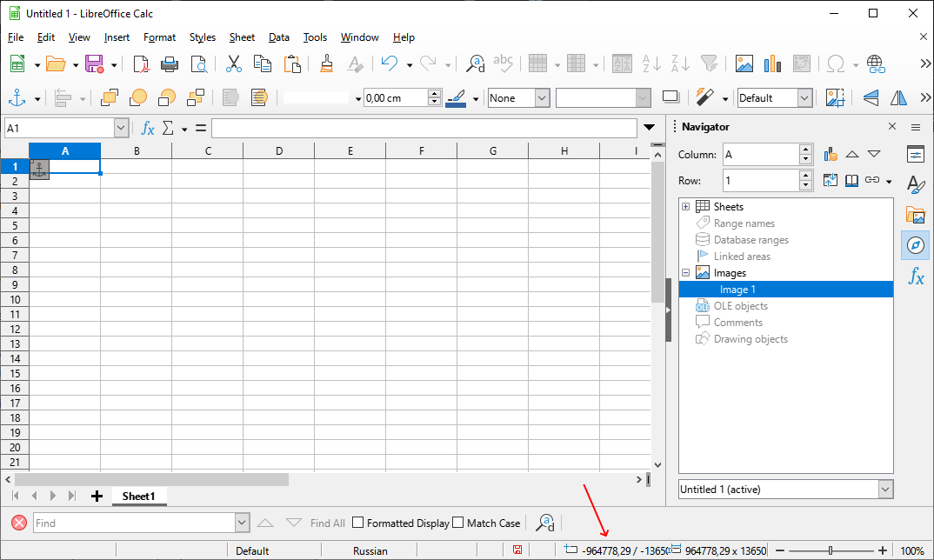Open the Insert menu
Screen dimensions: 934x560
pos(117,37)
